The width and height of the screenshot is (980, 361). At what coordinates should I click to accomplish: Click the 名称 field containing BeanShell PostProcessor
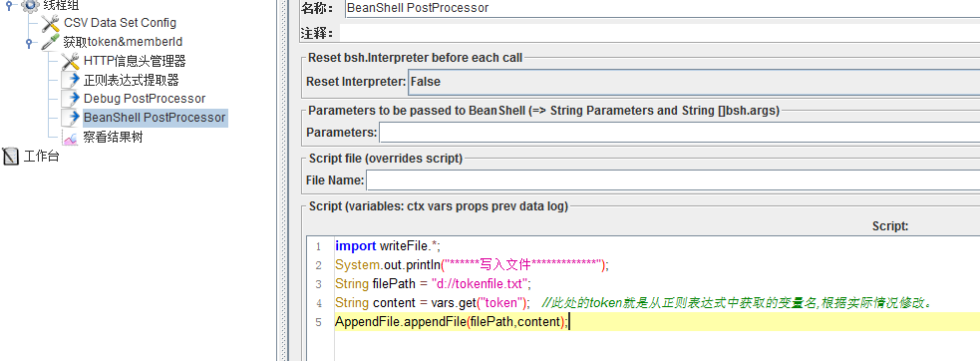pos(662,8)
